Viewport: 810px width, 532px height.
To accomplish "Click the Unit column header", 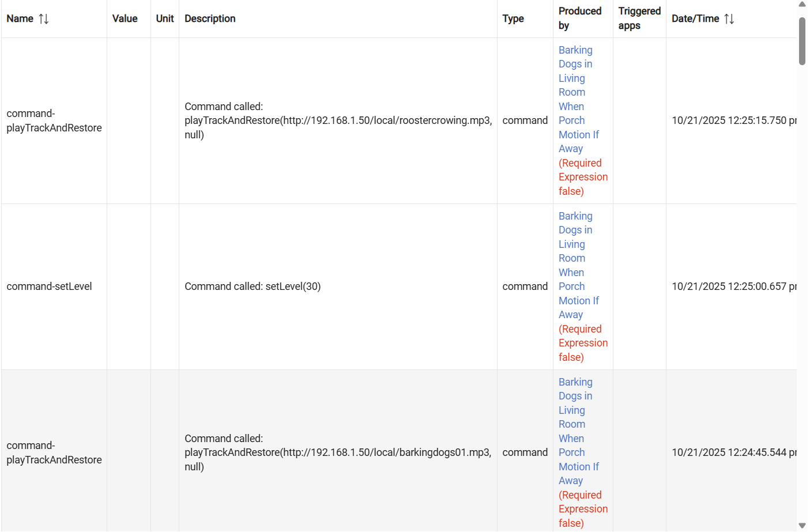I will point(165,19).
